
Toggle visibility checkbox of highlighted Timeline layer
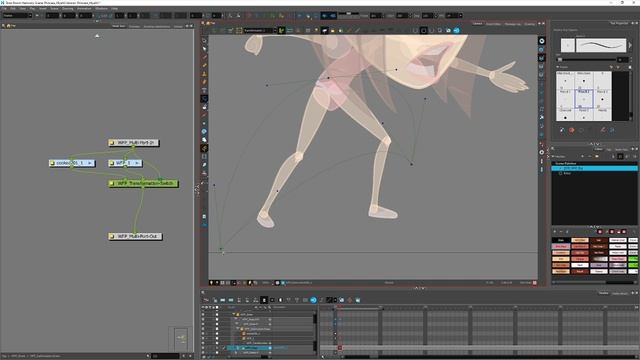(203, 348)
